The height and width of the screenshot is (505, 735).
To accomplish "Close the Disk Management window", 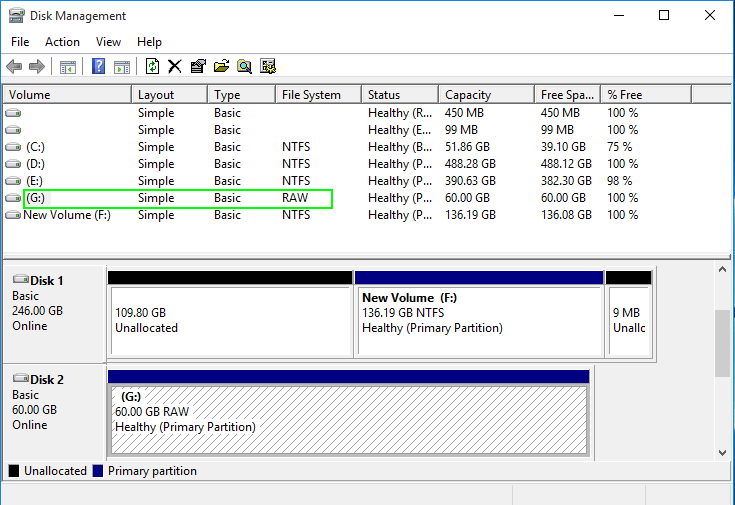I will (710, 15).
